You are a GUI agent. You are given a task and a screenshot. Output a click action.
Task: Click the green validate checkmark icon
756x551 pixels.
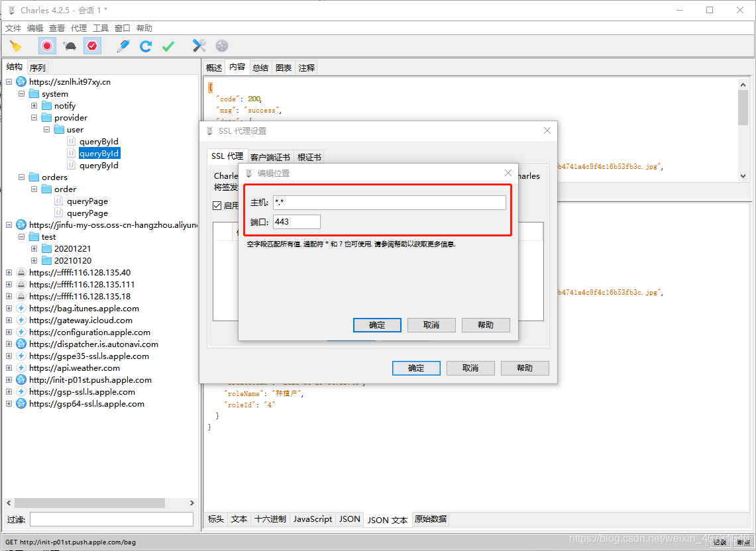click(168, 46)
